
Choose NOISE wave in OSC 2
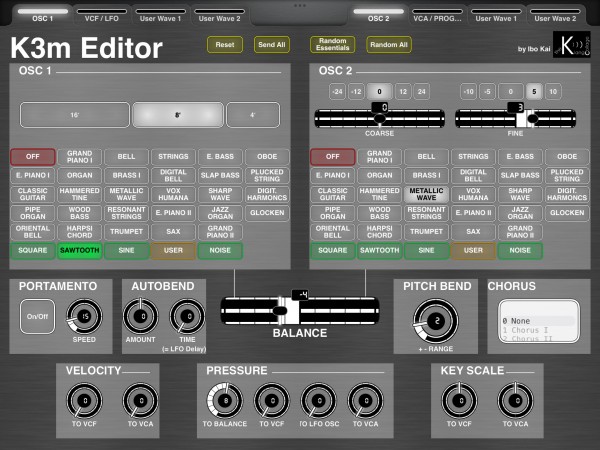click(520, 250)
